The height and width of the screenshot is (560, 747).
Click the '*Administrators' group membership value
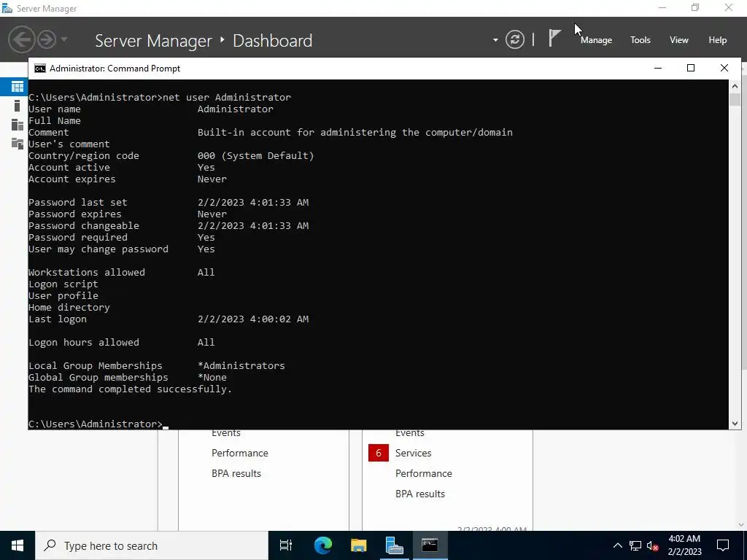tap(241, 366)
